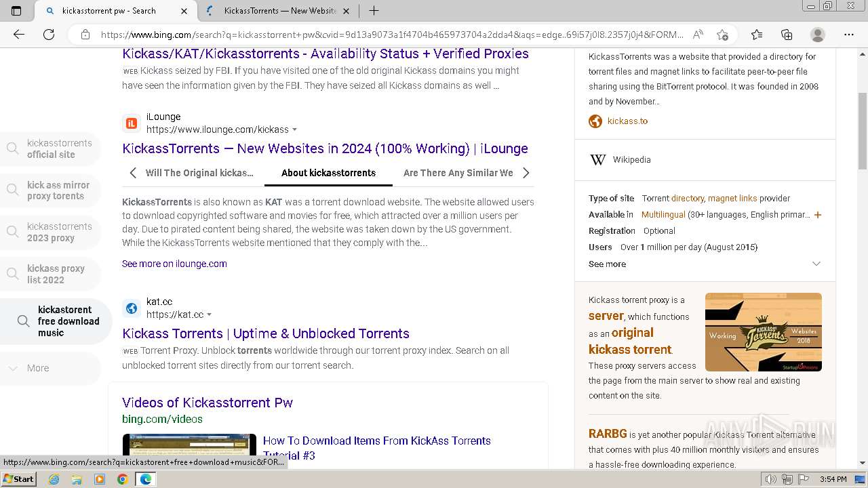Viewport: 868px width, 488px height.
Task: Click the iLounge site favicon
Action: click(x=132, y=123)
